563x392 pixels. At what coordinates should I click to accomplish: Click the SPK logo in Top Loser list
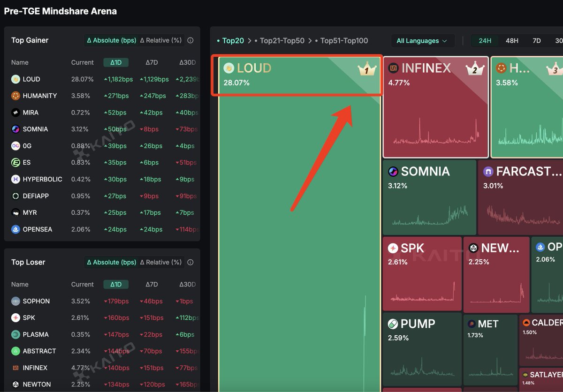(x=15, y=318)
